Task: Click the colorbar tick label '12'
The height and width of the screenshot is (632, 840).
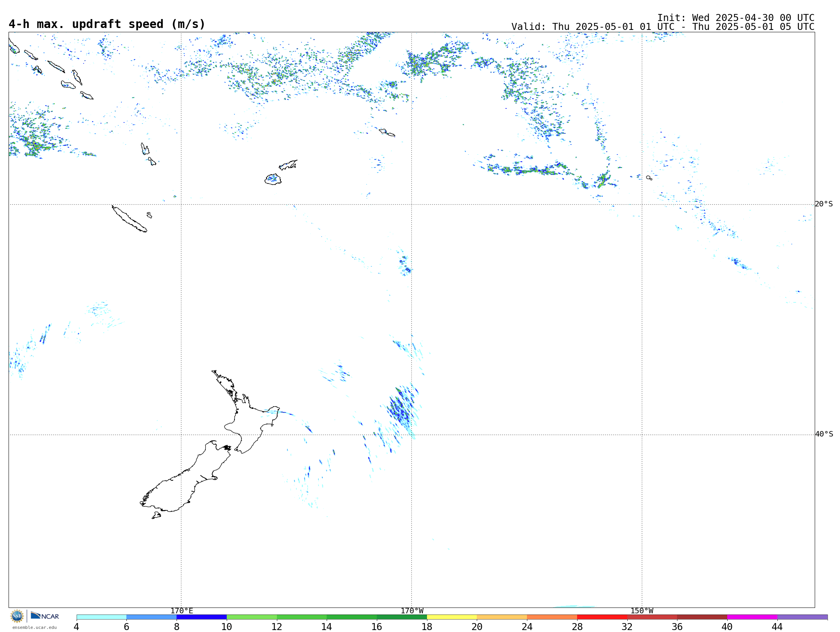Action: tap(277, 627)
